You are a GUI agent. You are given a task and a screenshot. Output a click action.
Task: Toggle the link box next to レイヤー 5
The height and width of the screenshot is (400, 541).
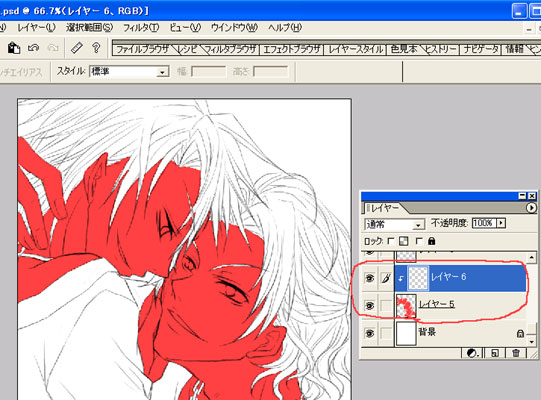(386, 305)
